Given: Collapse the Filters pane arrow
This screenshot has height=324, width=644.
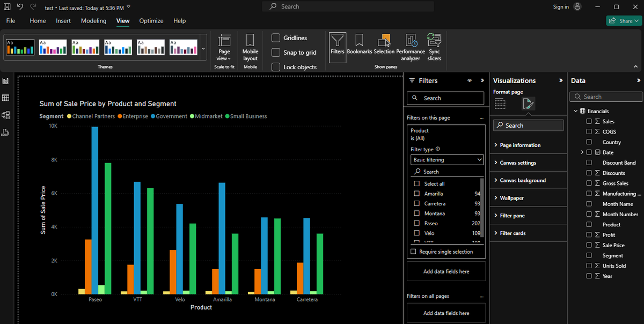Looking at the screenshot, I should pos(482,80).
